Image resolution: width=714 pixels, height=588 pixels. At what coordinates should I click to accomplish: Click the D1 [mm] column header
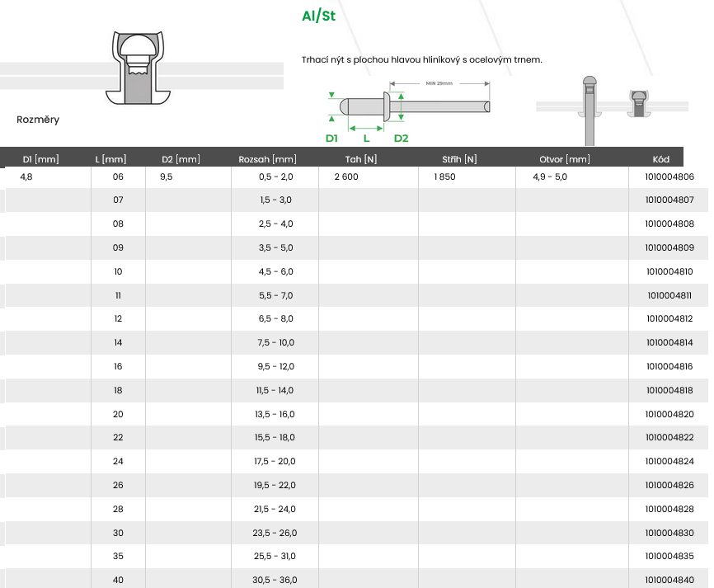coord(40,159)
